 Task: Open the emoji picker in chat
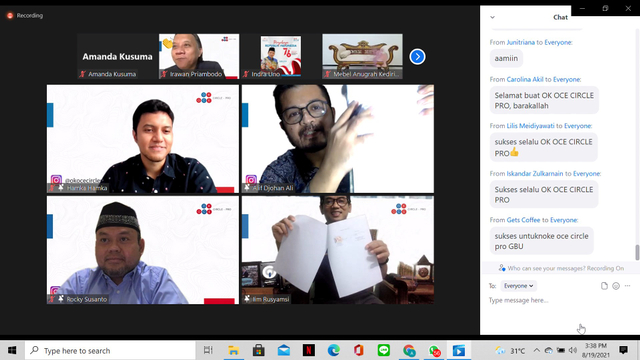tap(616, 286)
